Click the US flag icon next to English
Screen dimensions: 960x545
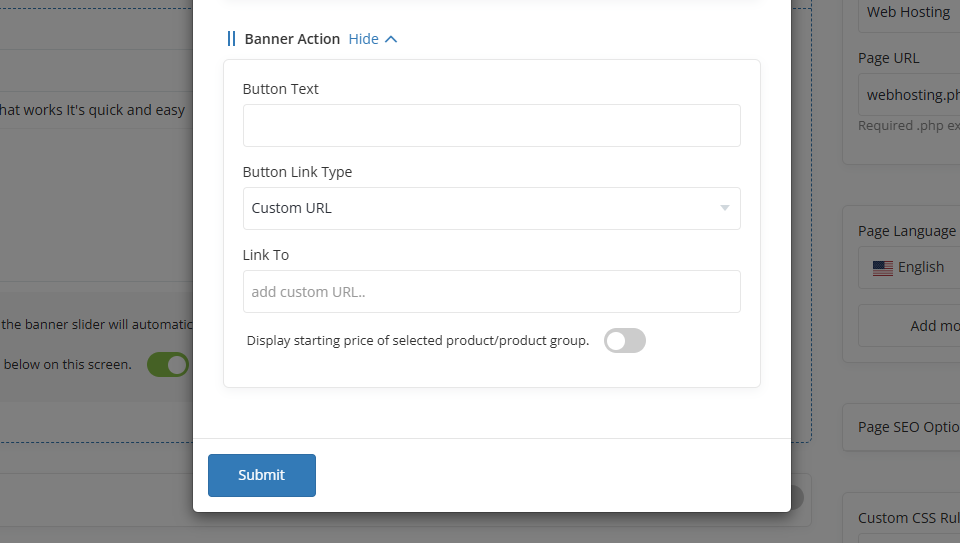click(882, 268)
